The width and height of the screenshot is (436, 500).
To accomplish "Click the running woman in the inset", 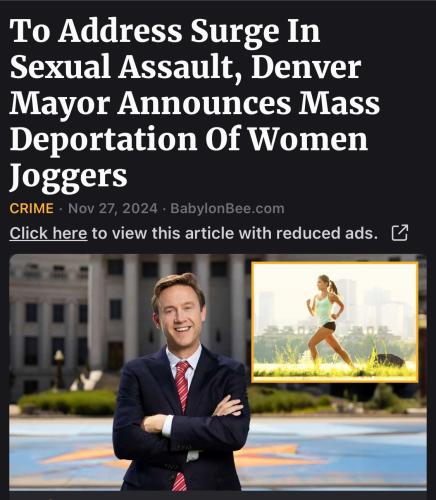I will point(328,320).
